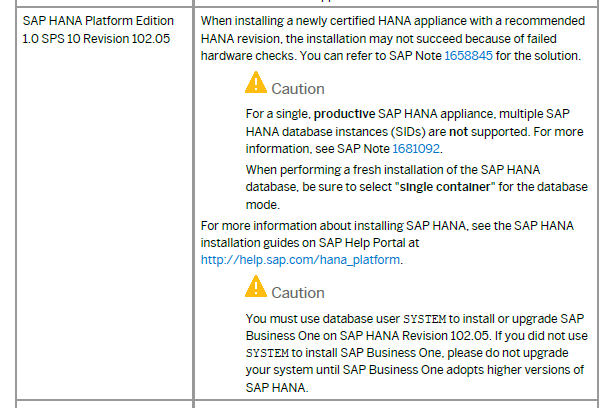
Task: Click the bold word "productive"
Action: click(344, 114)
